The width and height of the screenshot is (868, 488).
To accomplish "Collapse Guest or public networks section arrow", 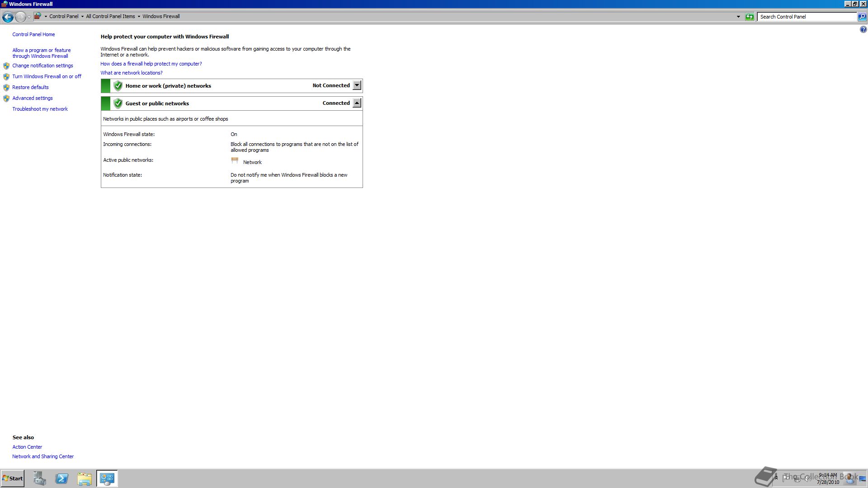I will (x=357, y=103).
